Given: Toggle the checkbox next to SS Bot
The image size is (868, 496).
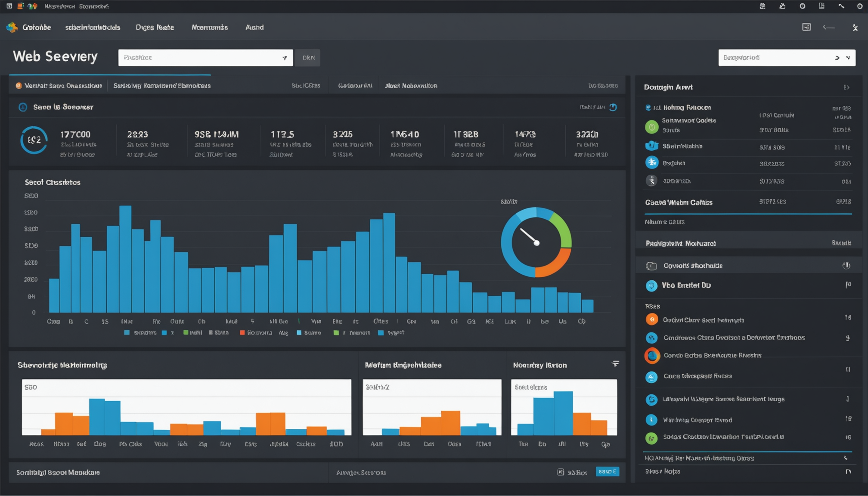Looking at the screenshot, I should click(561, 472).
